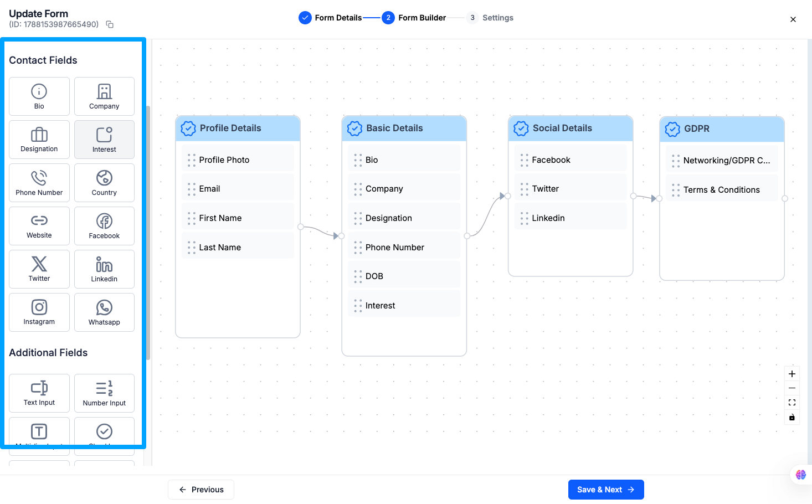Image resolution: width=812 pixels, height=504 pixels.
Task: Choose the Designation field tile
Action: (x=39, y=140)
